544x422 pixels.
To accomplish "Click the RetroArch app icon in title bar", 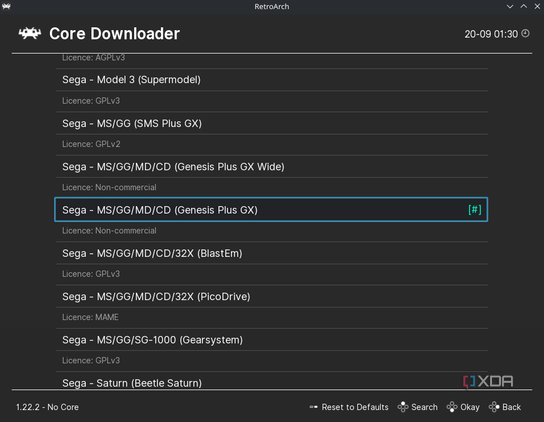I will coord(6,6).
